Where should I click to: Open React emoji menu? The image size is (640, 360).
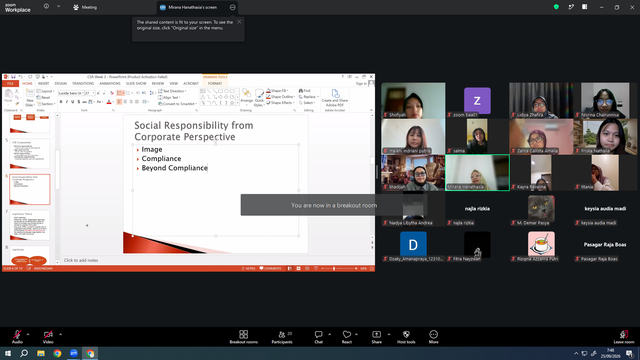click(347, 337)
